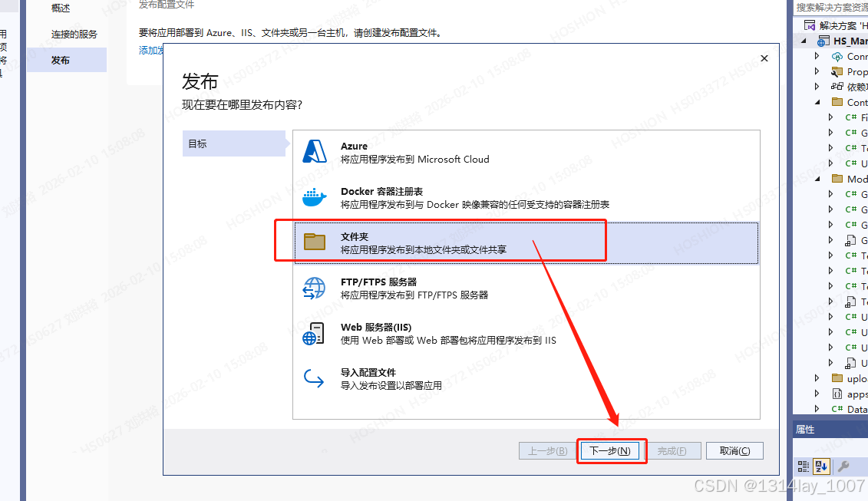
Task: Choose the Docker container registry whale icon
Action: point(315,197)
